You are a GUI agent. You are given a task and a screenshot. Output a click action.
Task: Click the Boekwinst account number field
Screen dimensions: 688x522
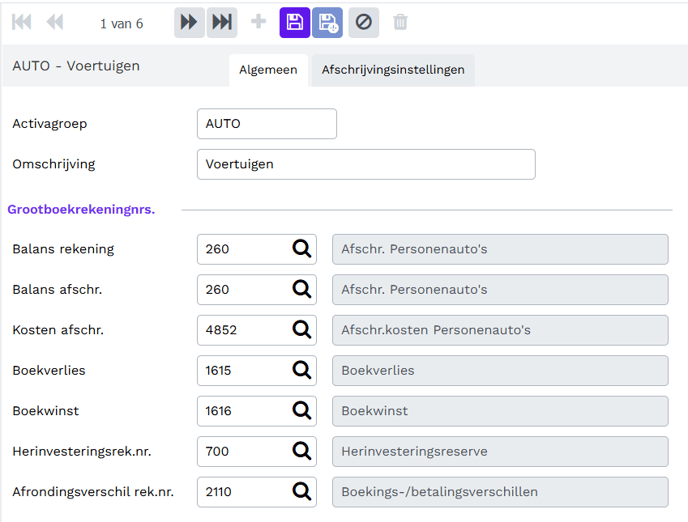[x=243, y=411]
